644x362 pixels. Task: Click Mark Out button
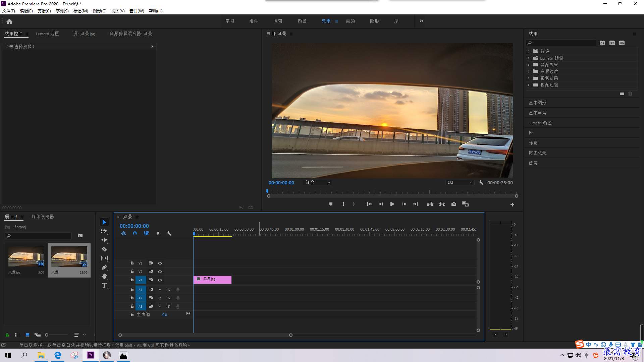click(354, 204)
